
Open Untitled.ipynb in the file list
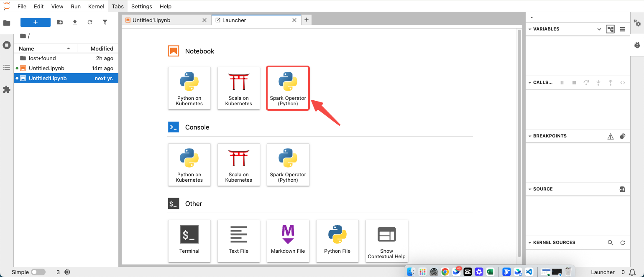click(x=46, y=68)
